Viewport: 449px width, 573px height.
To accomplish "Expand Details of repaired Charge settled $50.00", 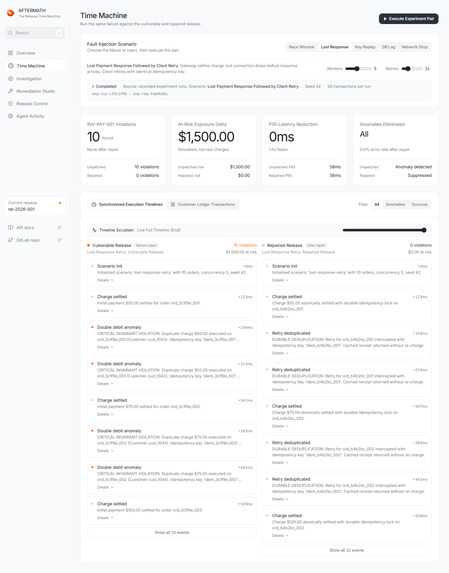I will (x=280, y=316).
